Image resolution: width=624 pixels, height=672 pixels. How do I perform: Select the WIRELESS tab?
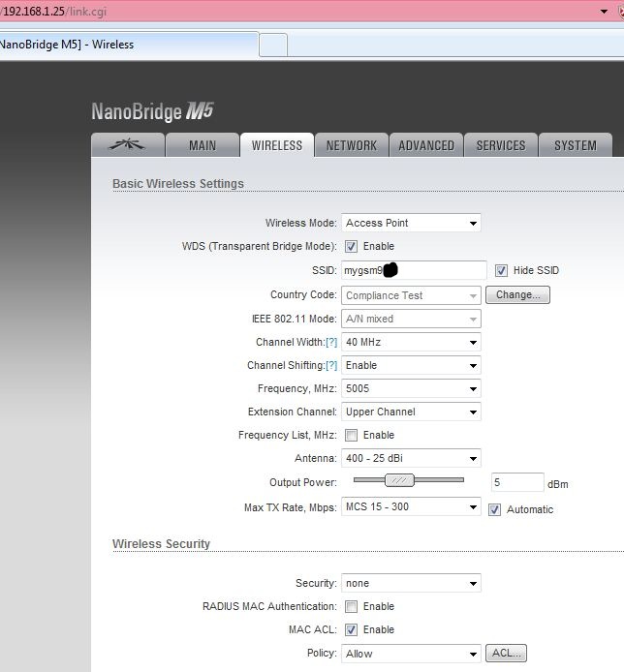tap(277, 145)
